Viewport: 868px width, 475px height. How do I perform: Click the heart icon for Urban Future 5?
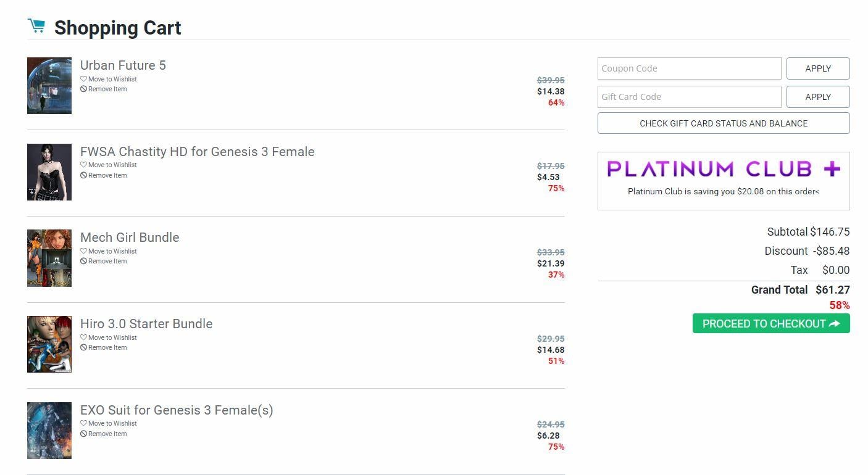point(83,79)
